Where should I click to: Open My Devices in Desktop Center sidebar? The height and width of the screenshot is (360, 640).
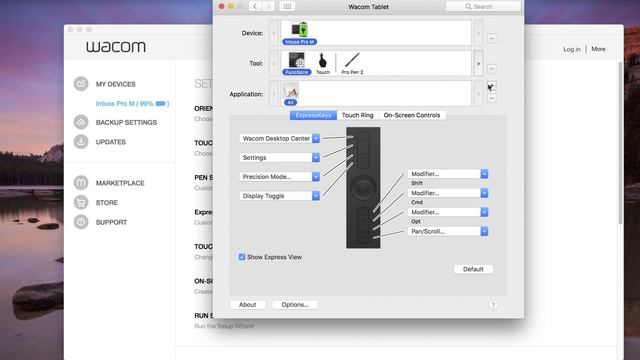pyautogui.click(x=116, y=84)
